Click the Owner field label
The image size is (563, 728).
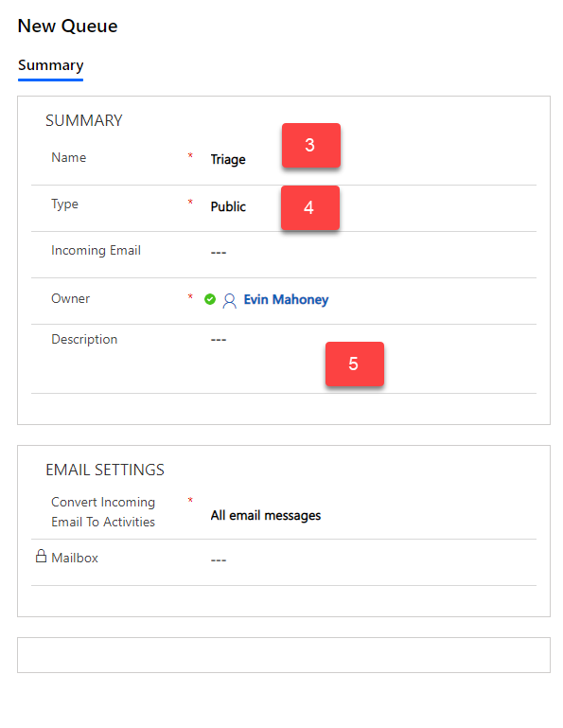pyautogui.click(x=71, y=298)
